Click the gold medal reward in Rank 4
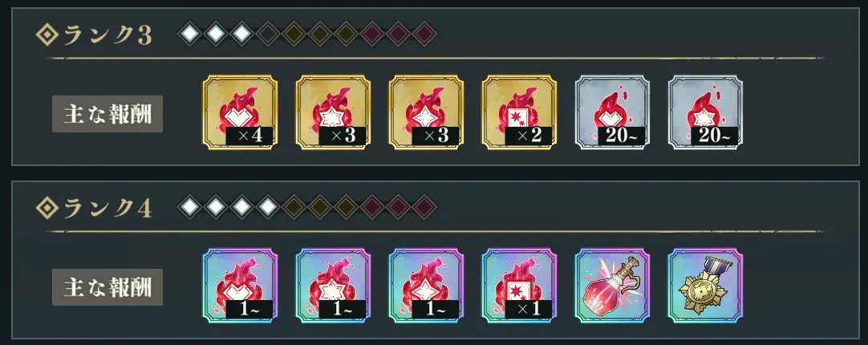Screen dimensions: 868x345 [705, 286]
